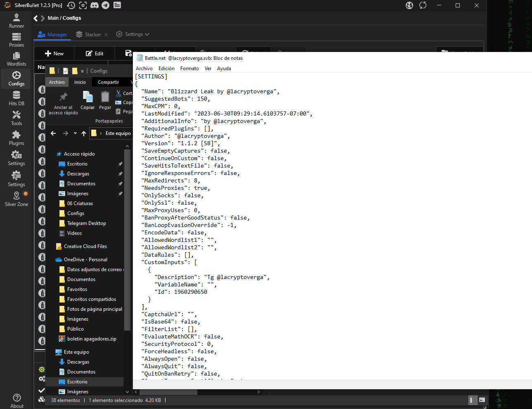Switch Explorer to details view in status bar
532x409 pixels.
pos(473,400)
